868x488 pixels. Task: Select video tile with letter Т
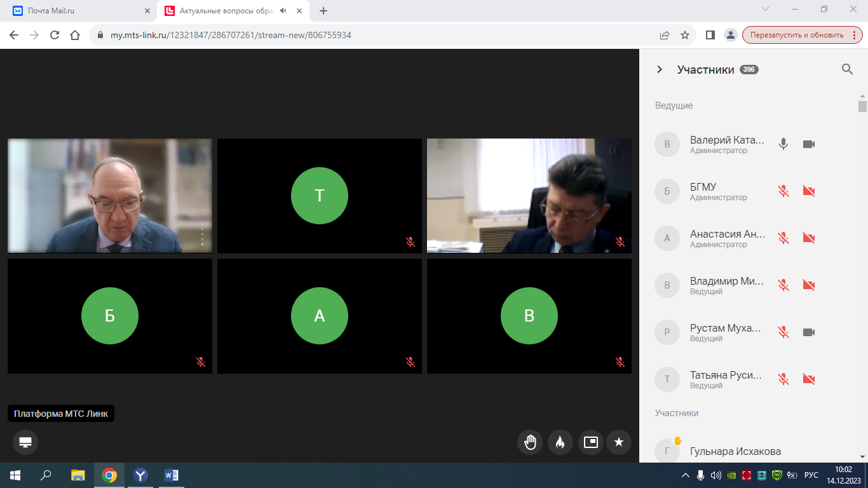(x=320, y=196)
